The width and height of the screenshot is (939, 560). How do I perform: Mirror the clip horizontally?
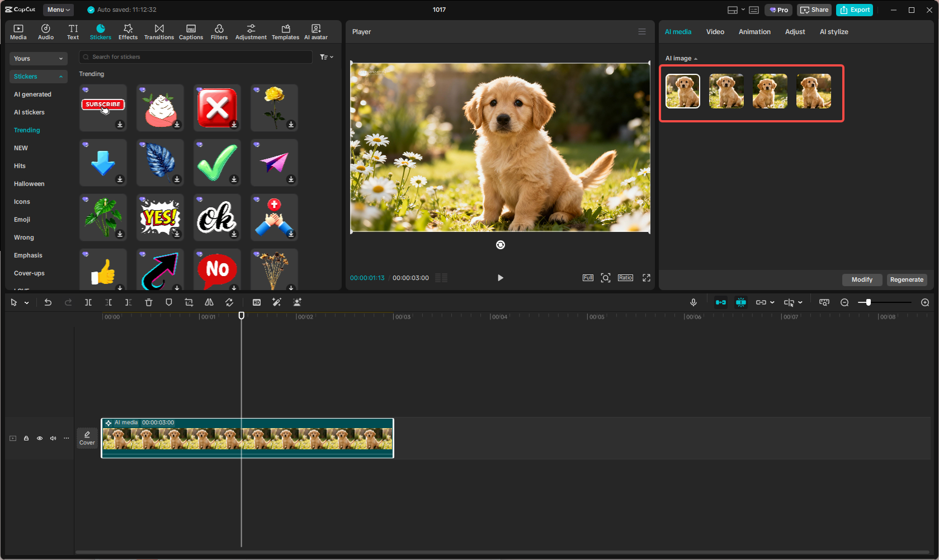[x=209, y=302]
